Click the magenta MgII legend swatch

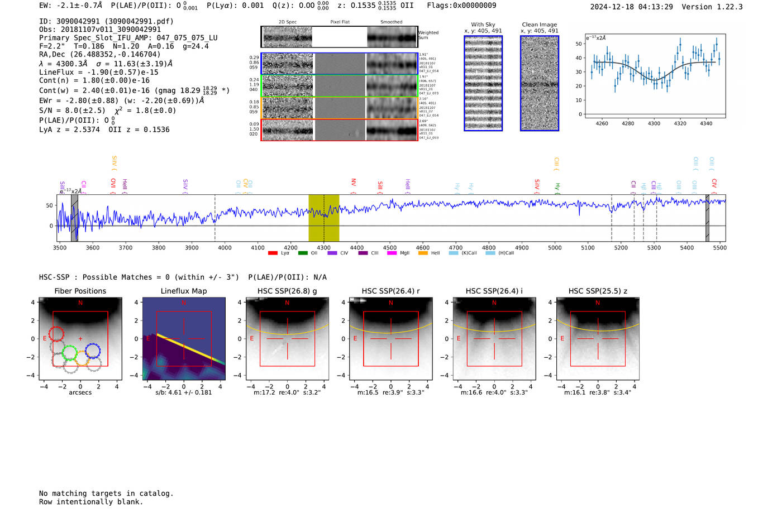(392, 253)
